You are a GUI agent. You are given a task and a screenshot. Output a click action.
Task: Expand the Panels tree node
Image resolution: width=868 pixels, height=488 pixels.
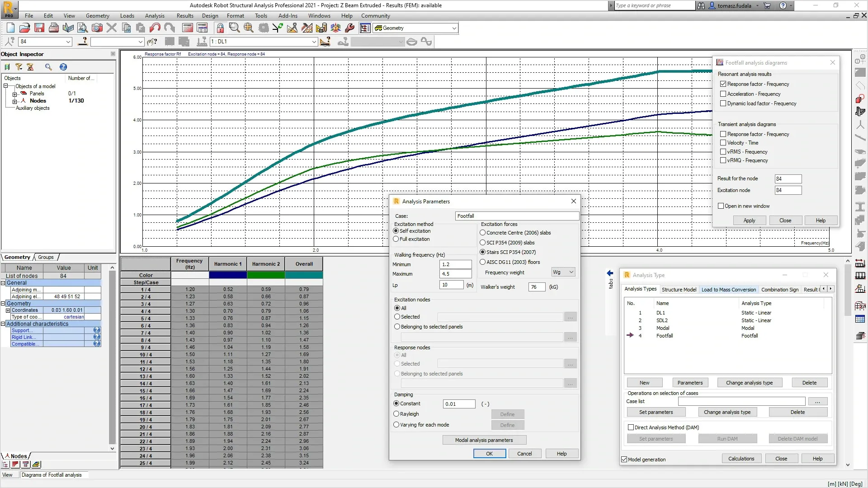pyautogui.click(x=14, y=94)
